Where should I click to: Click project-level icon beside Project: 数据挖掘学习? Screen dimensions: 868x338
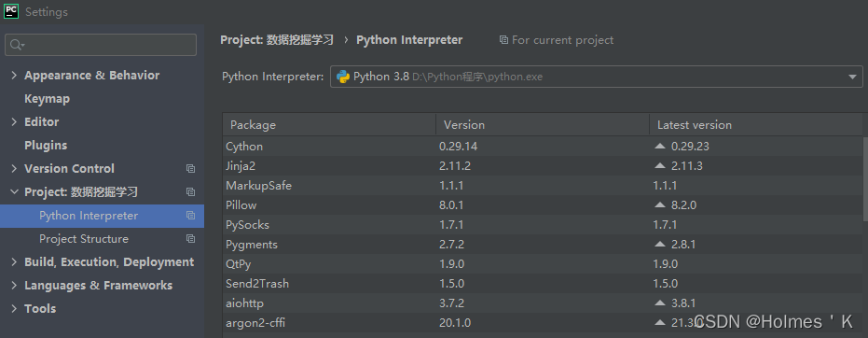[190, 191]
